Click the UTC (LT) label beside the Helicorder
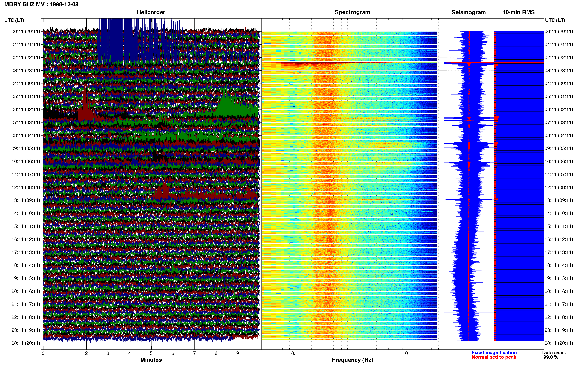The image size is (588, 368). [x=14, y=20]
